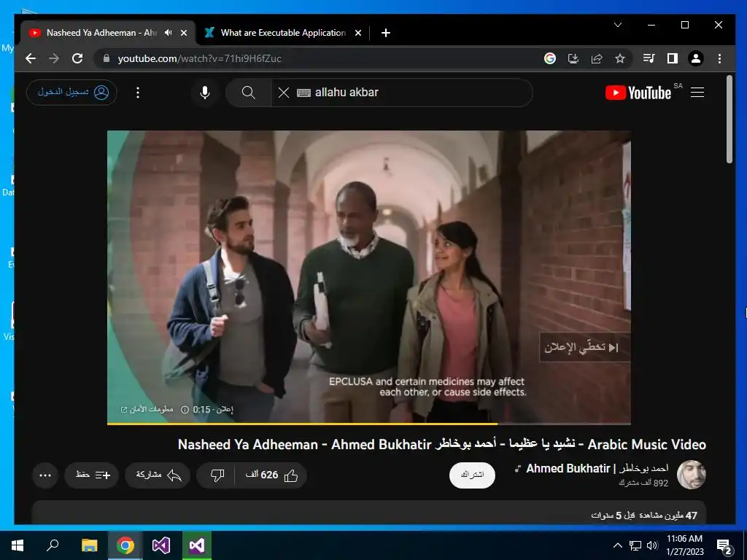Image resolution: width=747 pixels, height=560 pixels.
Task: Skip the ad with skip button
Action: point(584,348)
